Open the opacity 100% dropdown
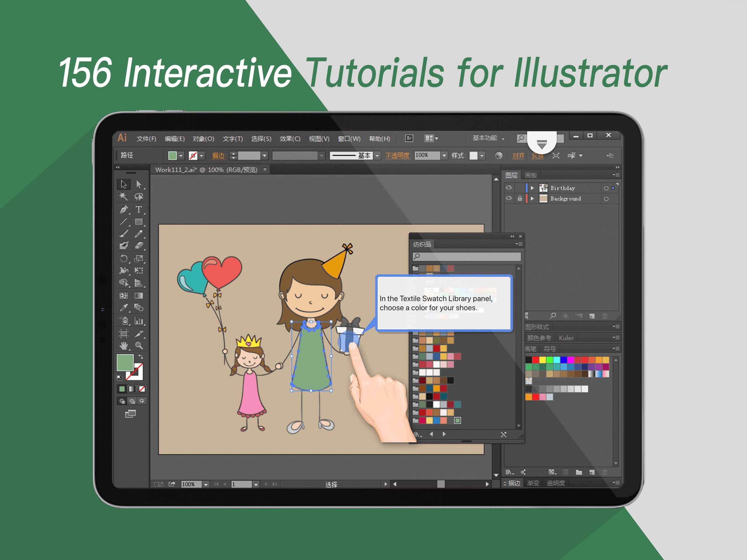 (444, 155)
